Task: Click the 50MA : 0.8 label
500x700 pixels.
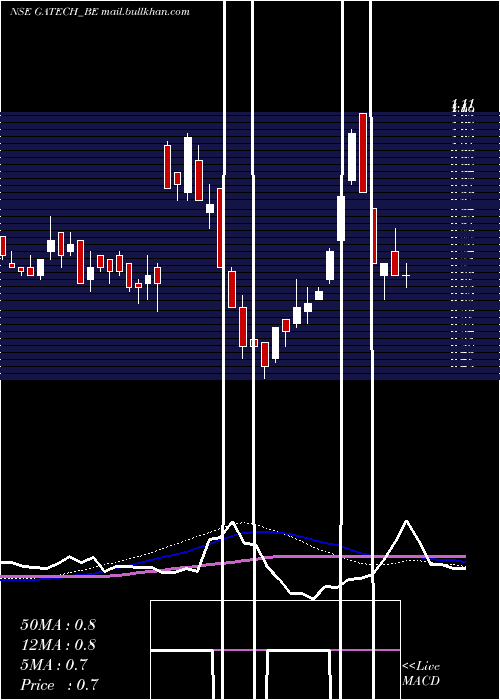Action: click(58, 625)
